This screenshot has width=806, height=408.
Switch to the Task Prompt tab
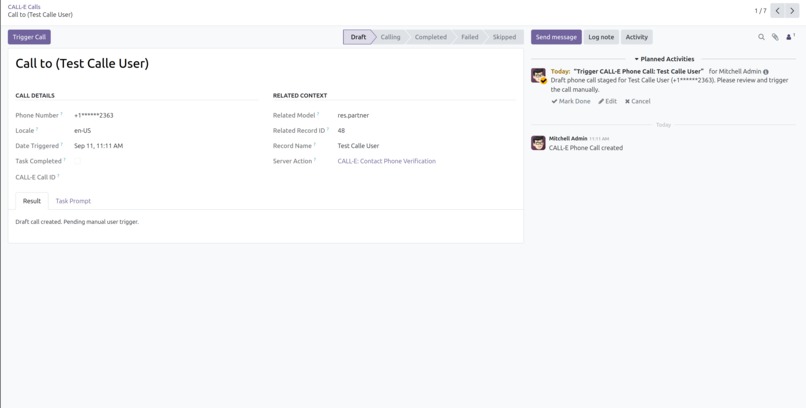(73, 201)
